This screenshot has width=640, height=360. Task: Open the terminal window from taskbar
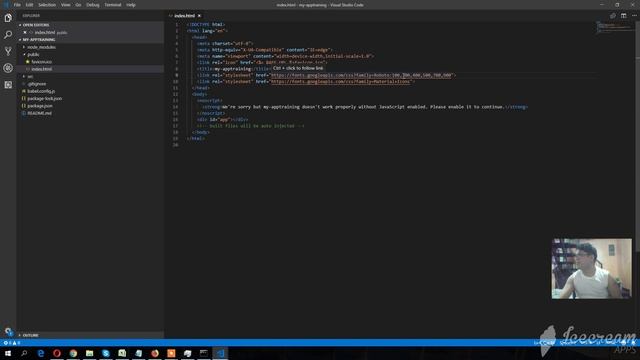pyautogui.click(x=204, y=353)
